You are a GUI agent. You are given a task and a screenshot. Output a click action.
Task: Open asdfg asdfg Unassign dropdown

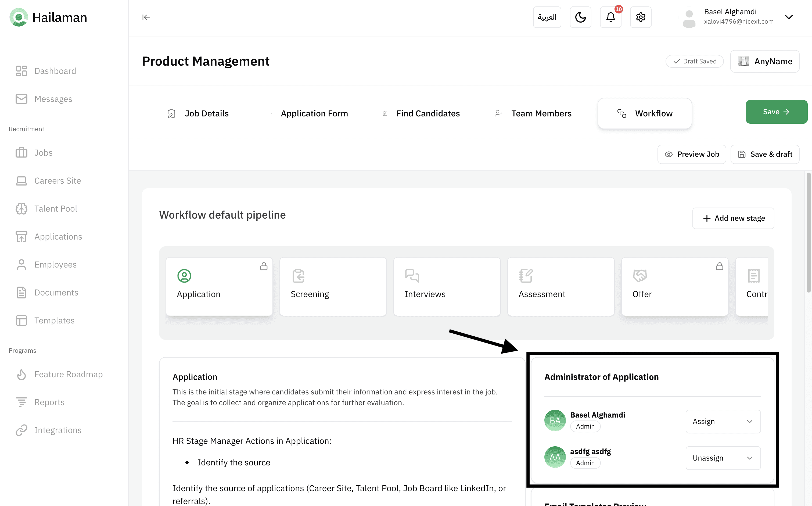pyautogui.click(x=723, y=458)
